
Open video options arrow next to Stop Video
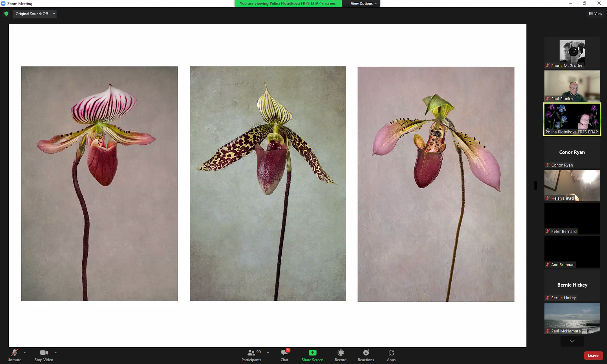click(x=56, y=353)
